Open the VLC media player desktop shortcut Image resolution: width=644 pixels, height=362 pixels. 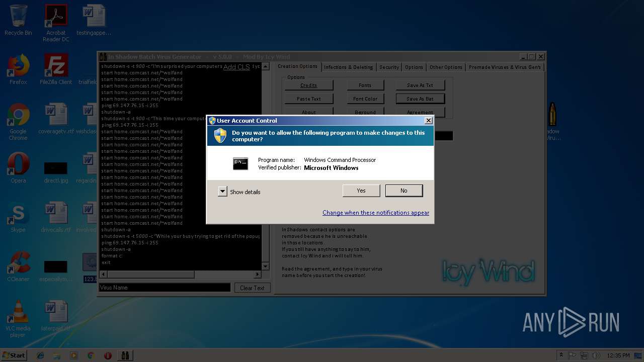pos(18,319)
